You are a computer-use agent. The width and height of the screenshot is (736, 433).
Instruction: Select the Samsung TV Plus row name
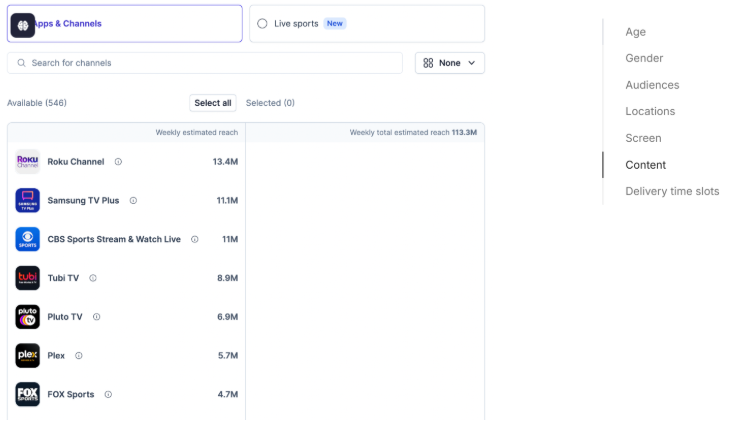[x=83, y=201]
